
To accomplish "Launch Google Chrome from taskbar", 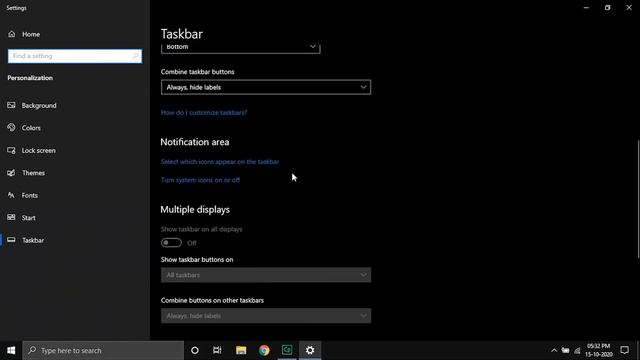I will click(264, 350).
